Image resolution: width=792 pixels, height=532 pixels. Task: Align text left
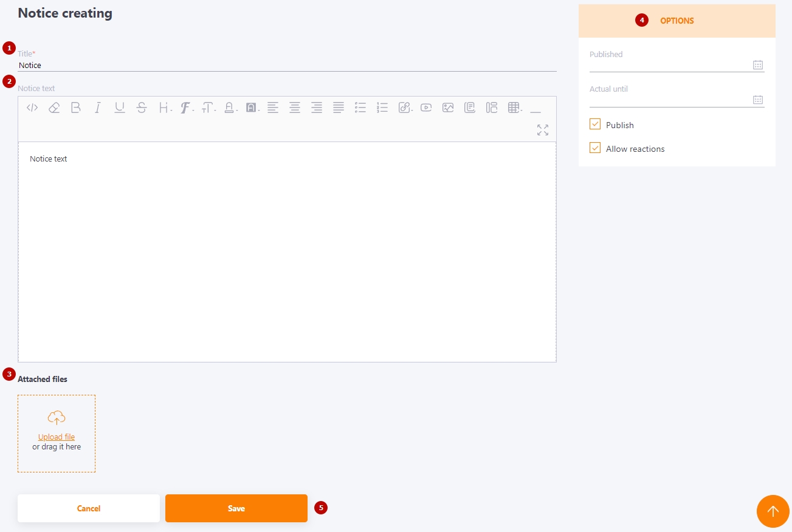click(273, 107)
